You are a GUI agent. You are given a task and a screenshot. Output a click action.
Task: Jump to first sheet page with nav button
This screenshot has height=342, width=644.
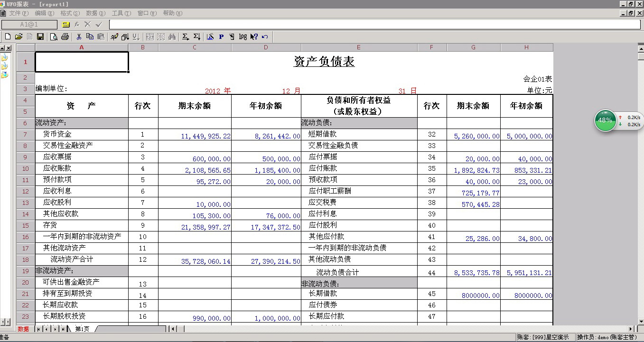tap(39, 329)
